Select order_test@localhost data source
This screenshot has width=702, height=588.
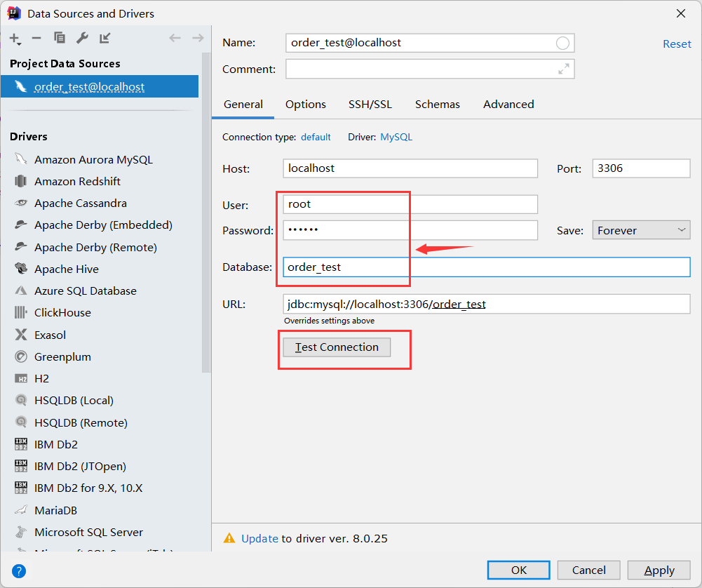(100, 86)
